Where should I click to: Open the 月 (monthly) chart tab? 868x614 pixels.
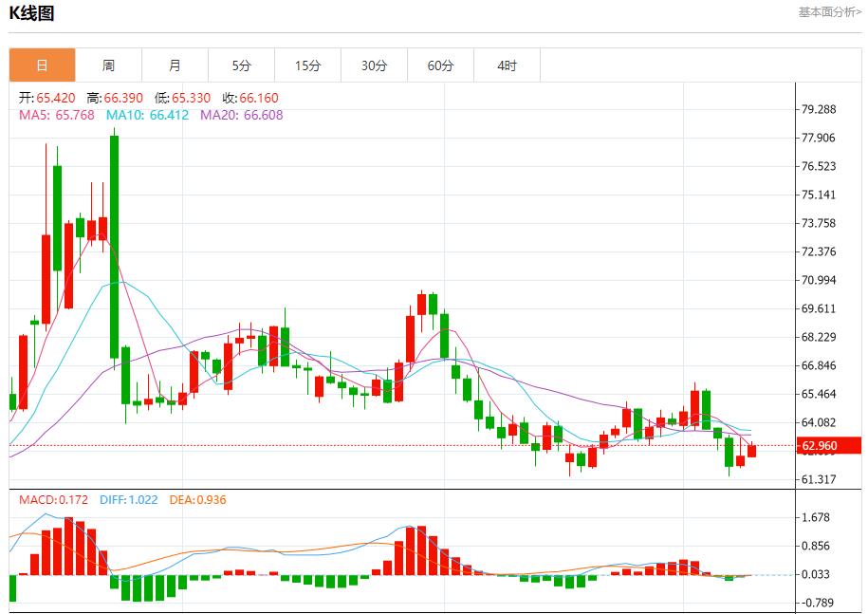click(175, 65)
